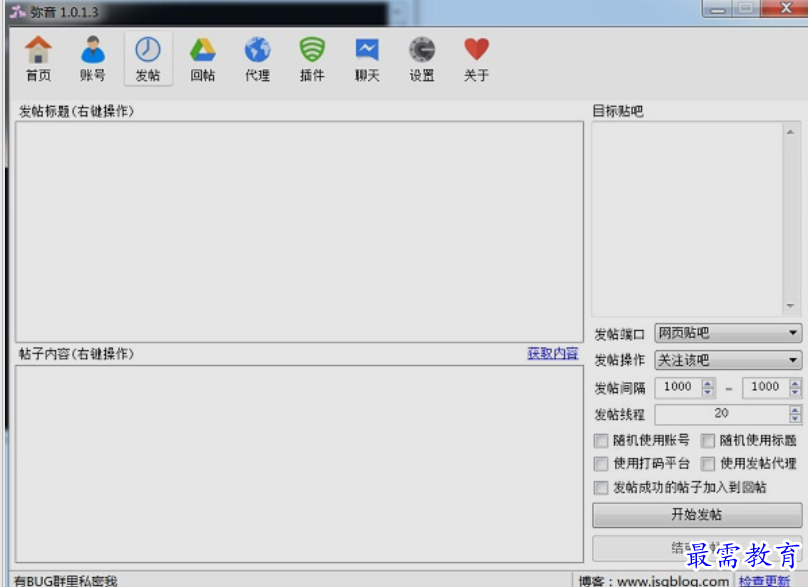808x587 pixels.
Task: Open the 关于 heart icon
Action: point(476,59)
